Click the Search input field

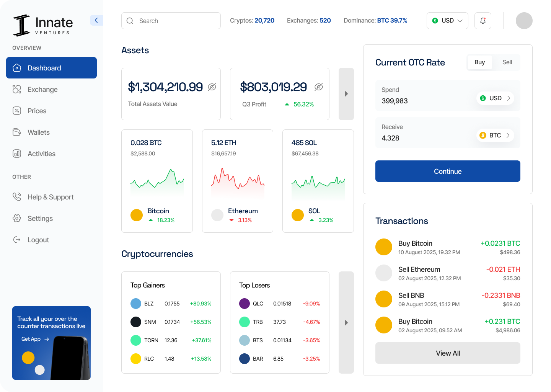pyautogui.click(x=171, y=21)
